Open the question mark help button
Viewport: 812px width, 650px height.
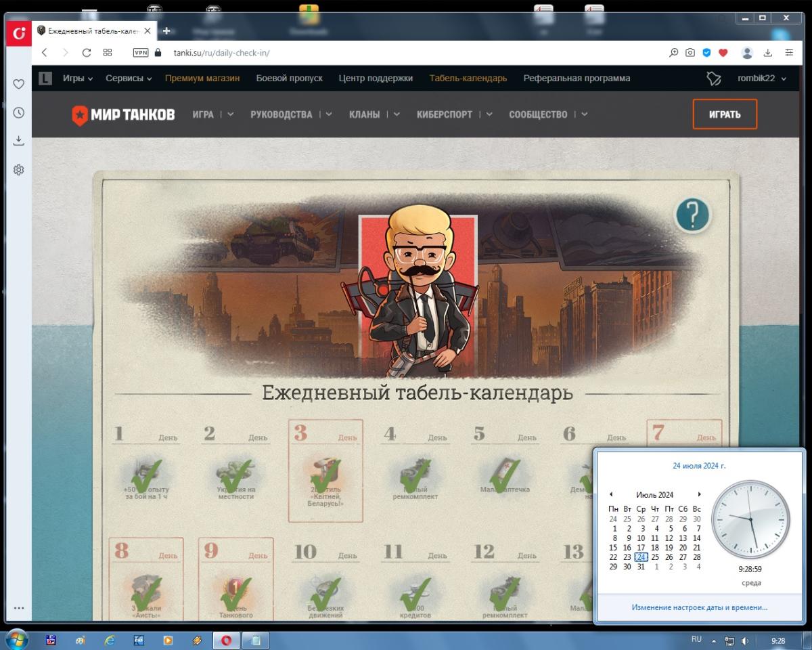click(692, 215)
